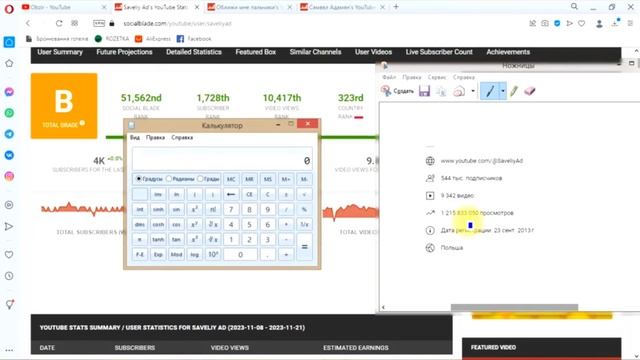Click Save floppy icon in Snipping Tool
This screenshot has height=360, width=640.
[x=424, y=91]
